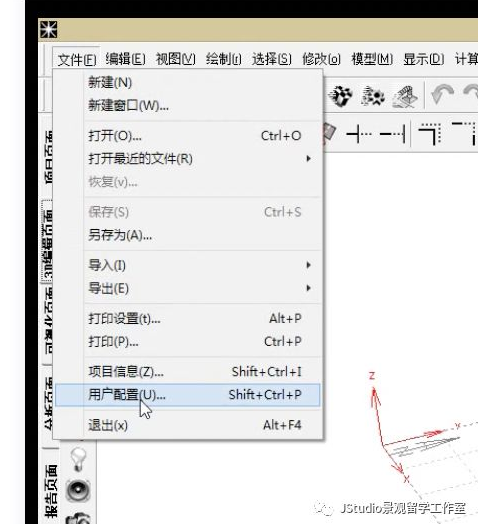Open the 视图(V) menu
Screen dimensions: 478x524
175,59
